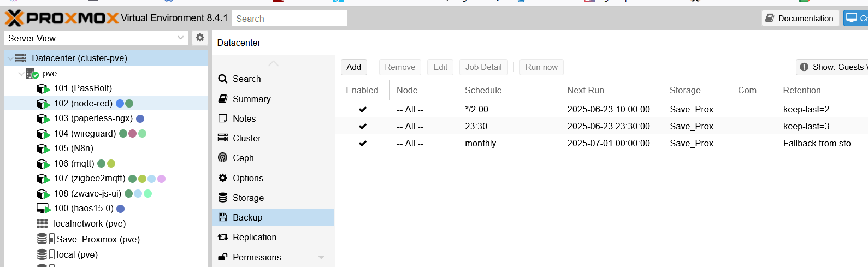The image size is (868, 267).
Task: Collapse the Datacenter (cluster-pve) tree node
Action: (10, 58)
